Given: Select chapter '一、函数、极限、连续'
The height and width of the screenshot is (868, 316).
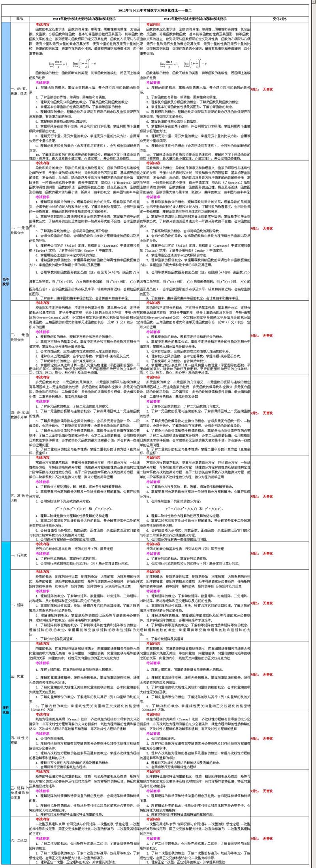Looking at the screenshot, I should point(19,91).
